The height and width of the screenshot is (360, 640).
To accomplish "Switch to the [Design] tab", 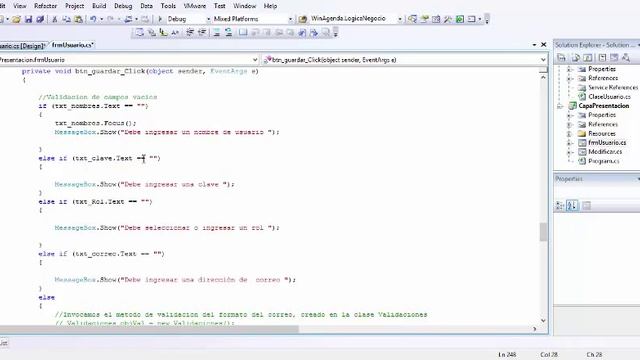I will (x=22, y=46).
